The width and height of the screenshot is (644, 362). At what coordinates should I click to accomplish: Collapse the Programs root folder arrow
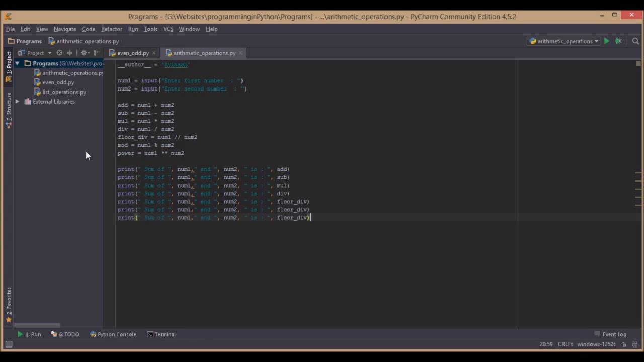17,63
